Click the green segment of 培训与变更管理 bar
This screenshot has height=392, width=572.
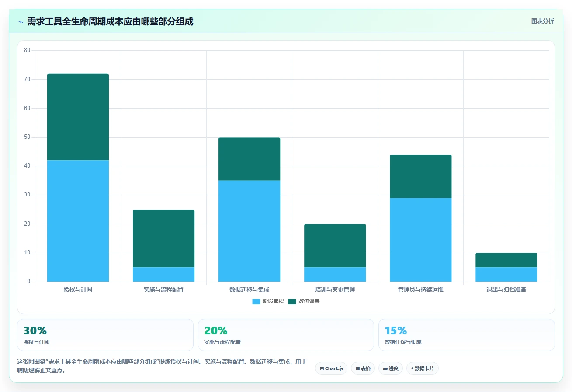click(335, 245)
